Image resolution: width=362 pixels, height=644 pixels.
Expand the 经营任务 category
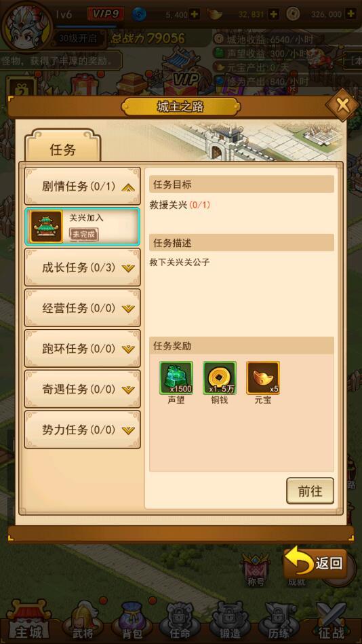tap(83, 308)
